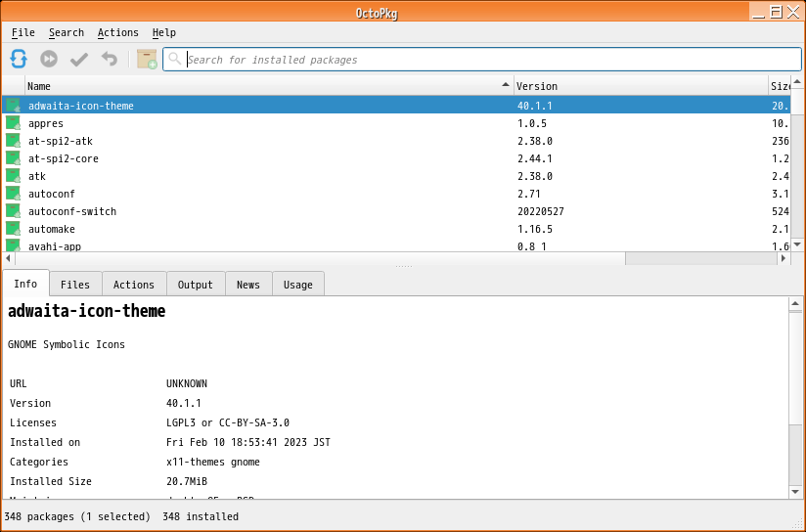
Task: Click version 20220527 in the list
Action: [541, 211]
